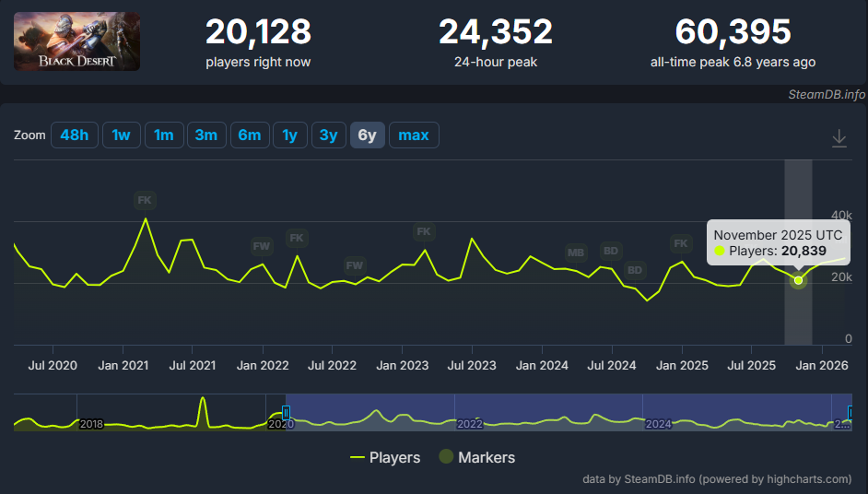
Task: Click the left navigator range handle
Action: (286, 412)
